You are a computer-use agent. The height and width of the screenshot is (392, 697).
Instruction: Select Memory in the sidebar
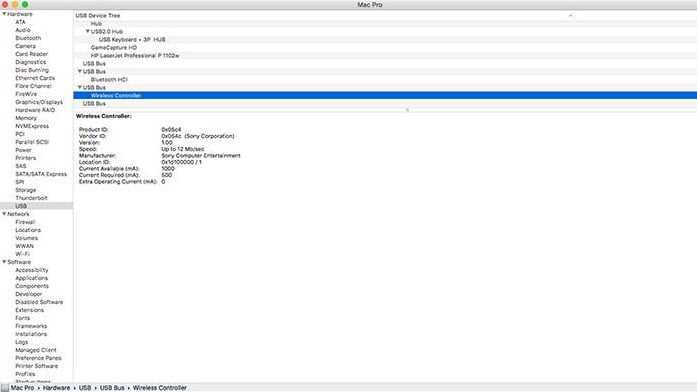tap(26, 118)
